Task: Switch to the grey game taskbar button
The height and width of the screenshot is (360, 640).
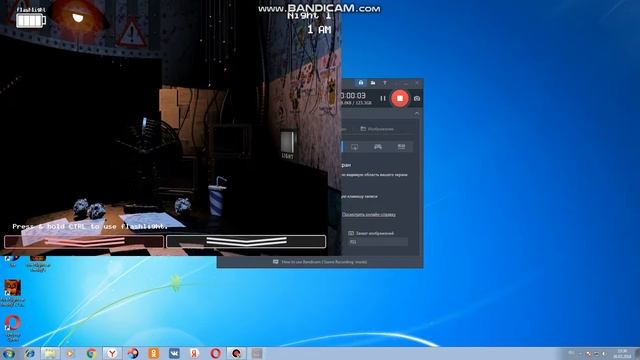Action: pyautogui.click(x=257, y=353)
